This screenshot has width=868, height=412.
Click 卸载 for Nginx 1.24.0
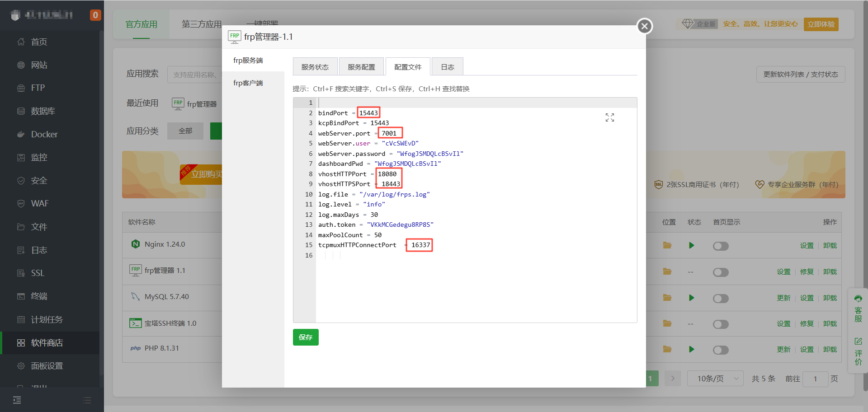coord(830,246)
